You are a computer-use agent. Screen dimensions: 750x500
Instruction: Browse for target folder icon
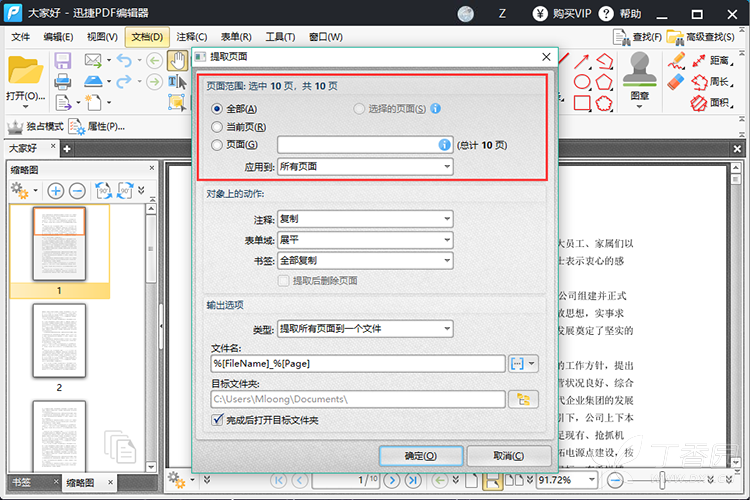[522, 399]
